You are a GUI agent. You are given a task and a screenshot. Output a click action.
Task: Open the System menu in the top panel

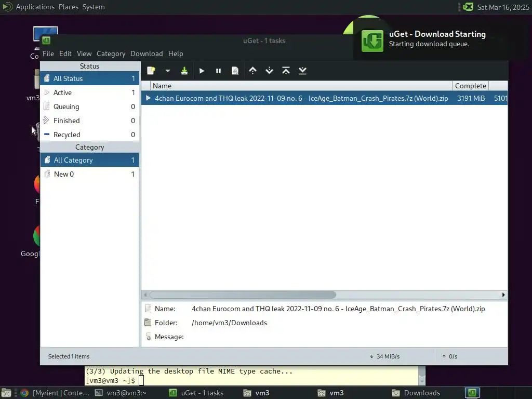tap(94, 7)
